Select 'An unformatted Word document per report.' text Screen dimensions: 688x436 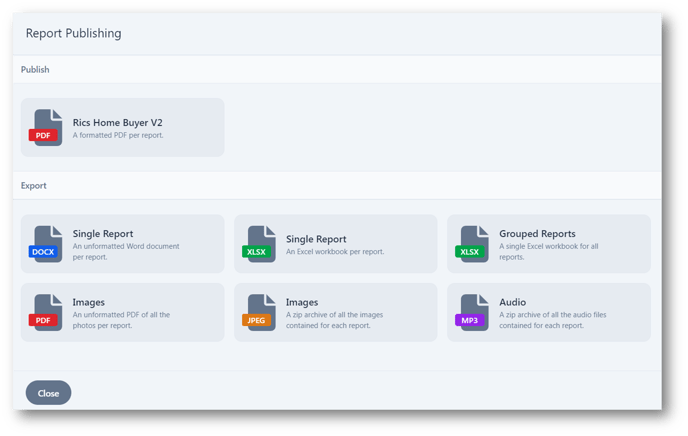126,252
